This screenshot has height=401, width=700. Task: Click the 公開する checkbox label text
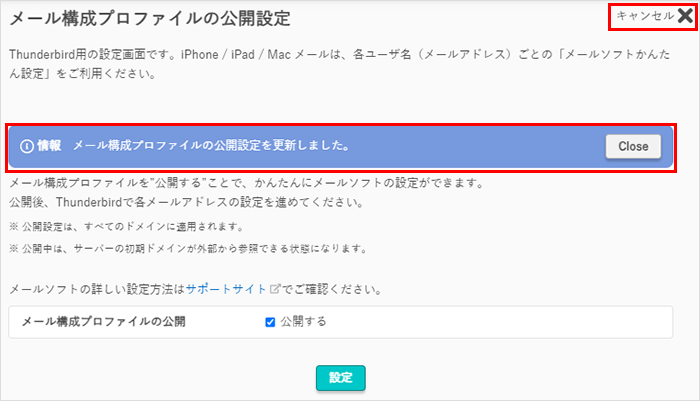point(303,322)
